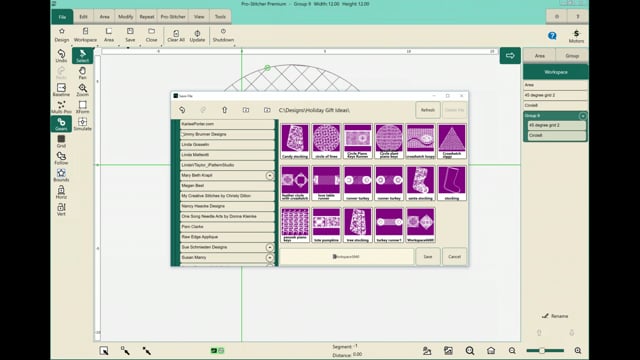The width and height of the screenshot is (640, 360).
Task: Expand the Mary Beth Krapil folder
Action: tap(269, 176)
